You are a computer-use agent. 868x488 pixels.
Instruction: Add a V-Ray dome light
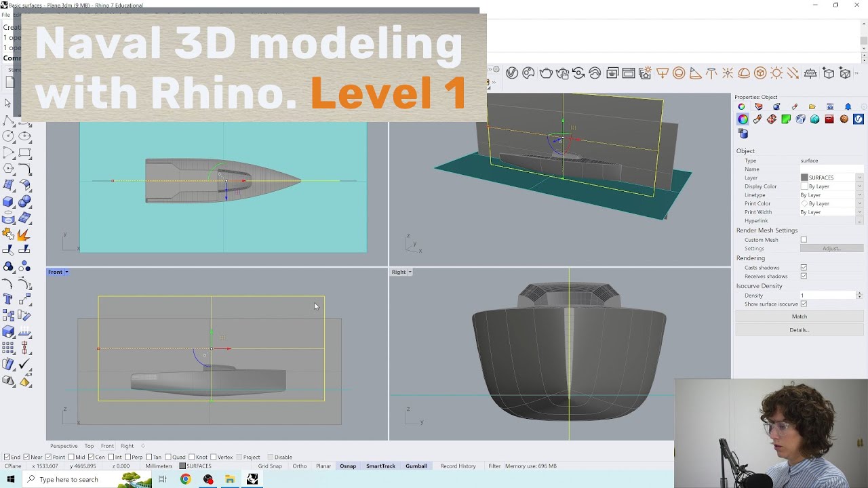(744, 73)
